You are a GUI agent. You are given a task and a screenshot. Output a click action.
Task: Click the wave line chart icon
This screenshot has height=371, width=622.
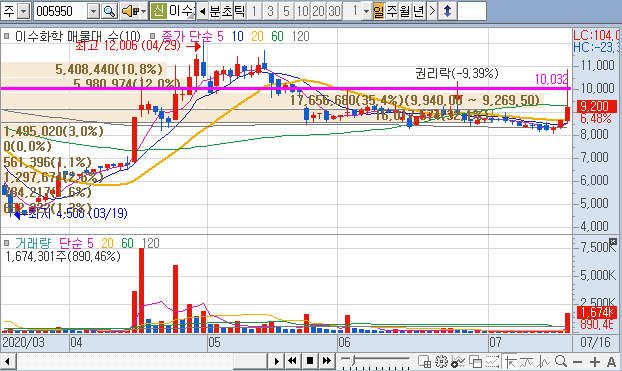point(543,361)
